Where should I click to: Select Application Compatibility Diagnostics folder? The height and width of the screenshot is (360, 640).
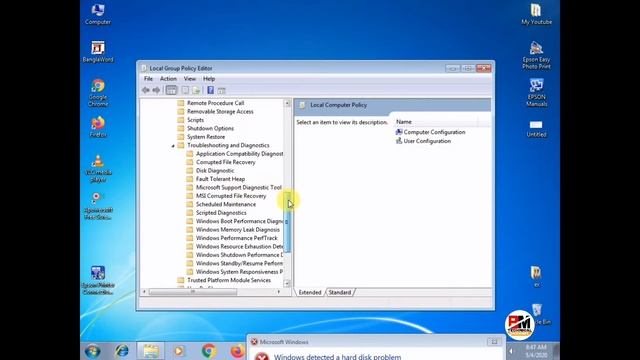[239, 154]
